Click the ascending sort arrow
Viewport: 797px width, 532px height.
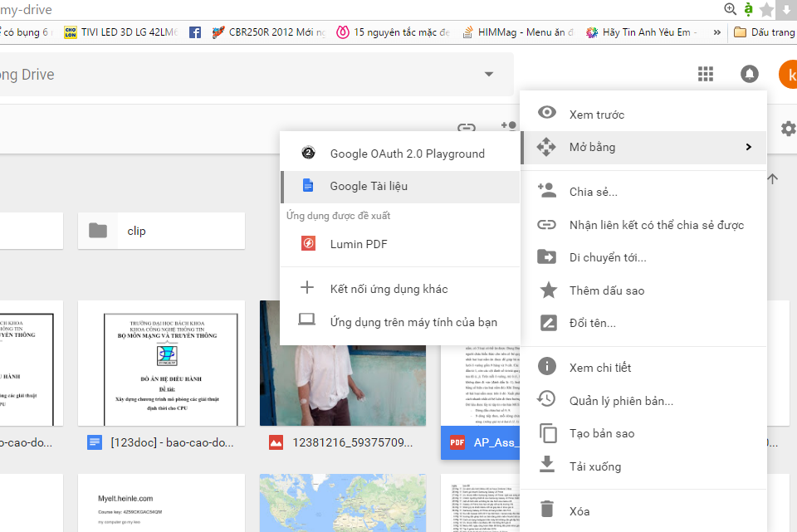click(x=771, y=178)
